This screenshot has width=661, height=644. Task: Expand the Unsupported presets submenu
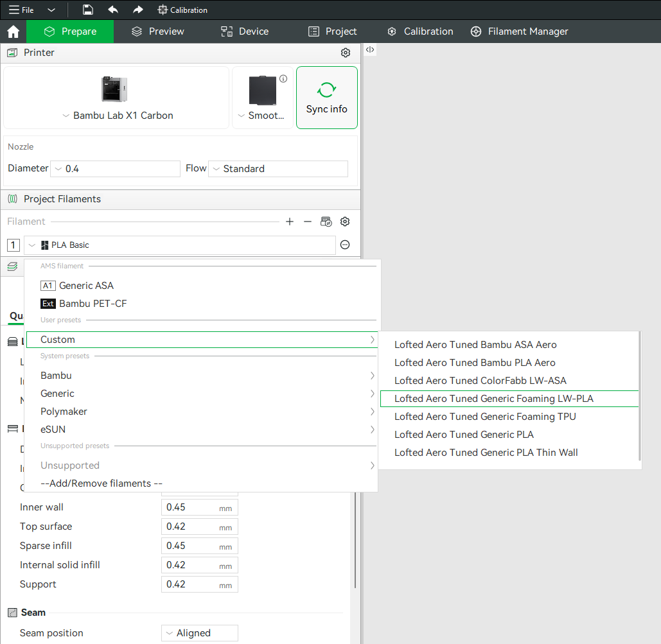point(202,466)
